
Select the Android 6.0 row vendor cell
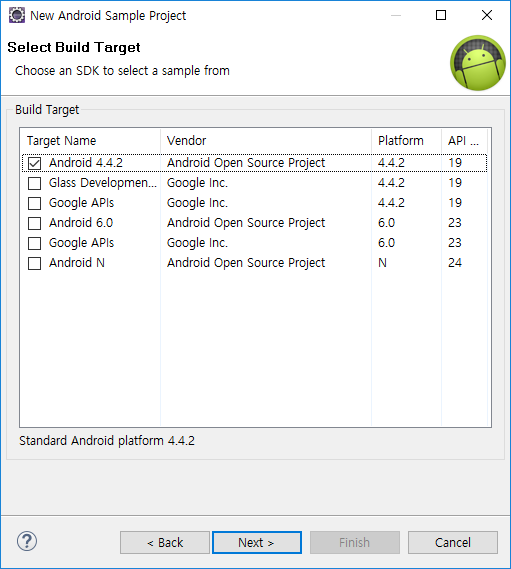[x=246, y=223]
